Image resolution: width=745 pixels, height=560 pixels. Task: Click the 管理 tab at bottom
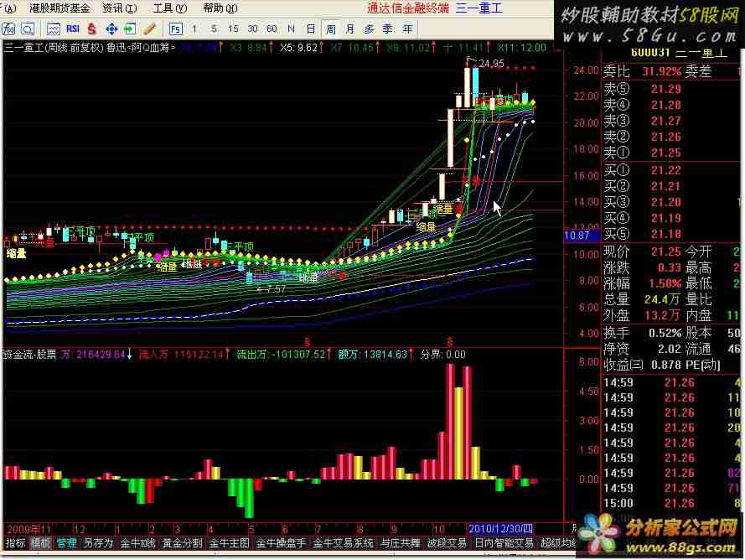66,543
